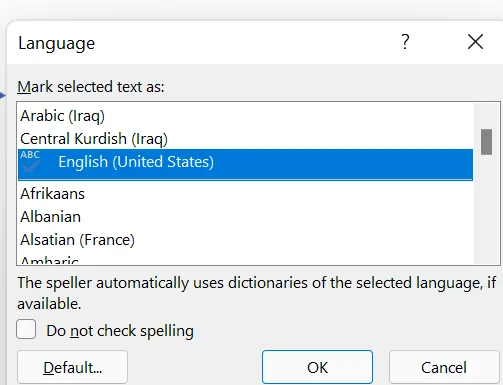Select Arabic (Iraq) in the language list
Image resolution: width=503 pixels, height=385 pixels.
(245, 116)
